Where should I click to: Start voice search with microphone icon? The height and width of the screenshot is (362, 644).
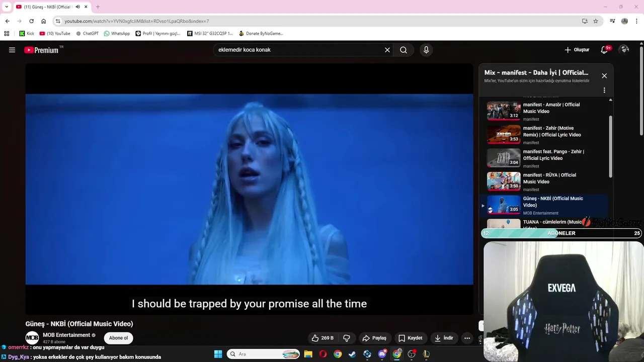point(426,50)
